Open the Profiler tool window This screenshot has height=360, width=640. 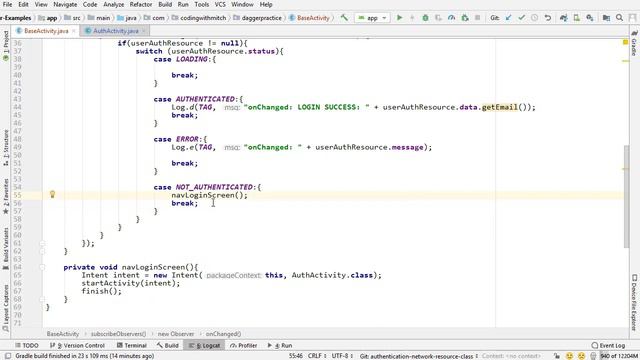(244, 345)
